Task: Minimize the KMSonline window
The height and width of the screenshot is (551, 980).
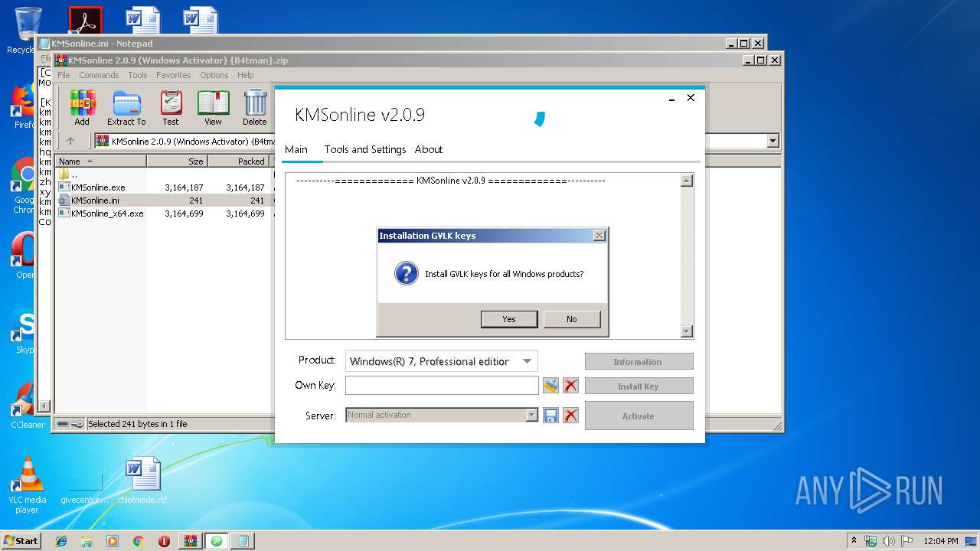Action: coord(671,99)
